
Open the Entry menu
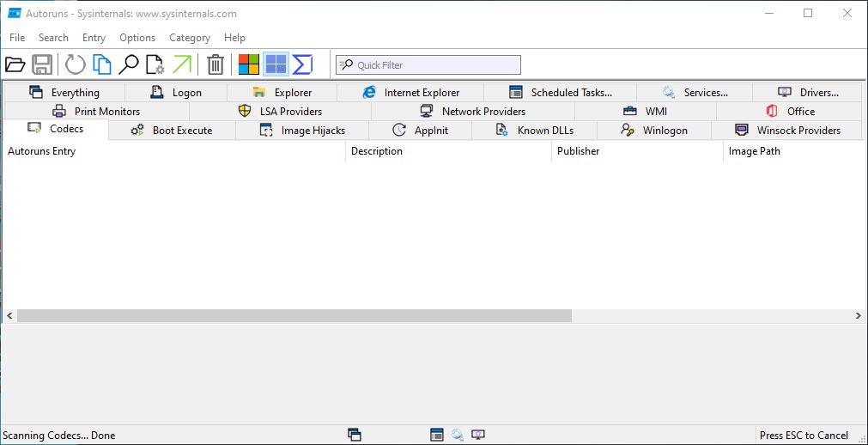[x=94, y=38]
